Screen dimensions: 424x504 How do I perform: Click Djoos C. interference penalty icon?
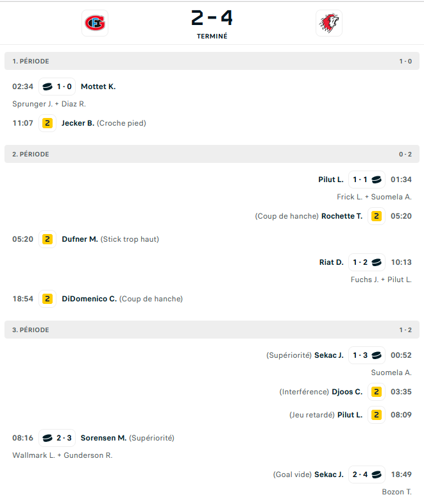pyautogui.click(x=377, y=392)
